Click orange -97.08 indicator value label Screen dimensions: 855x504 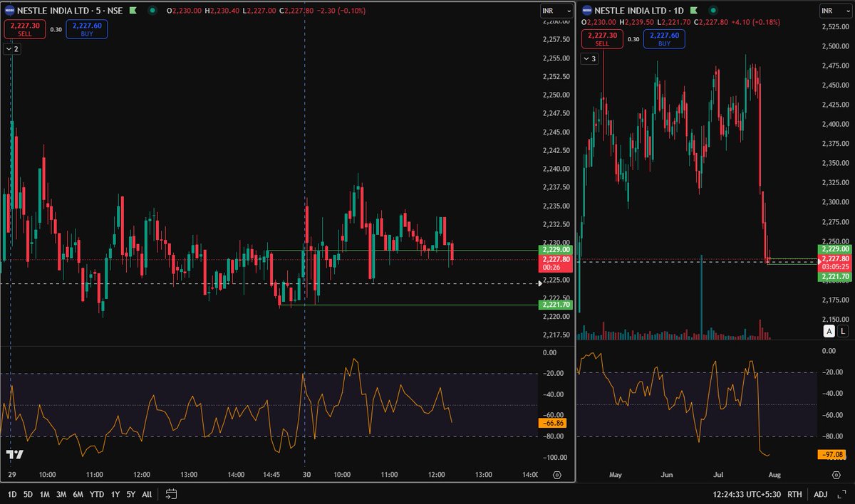tap(833, 454)
